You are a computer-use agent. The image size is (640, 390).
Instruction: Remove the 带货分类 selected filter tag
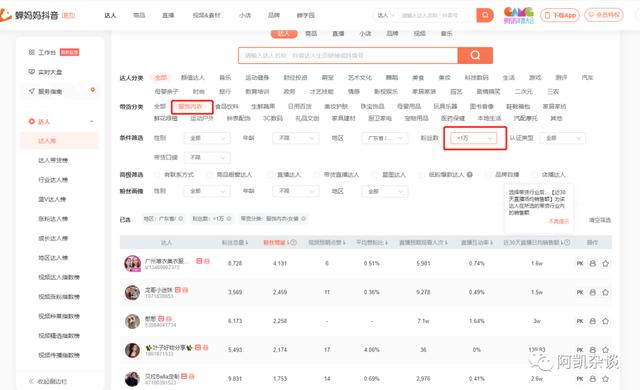click(303, 219)
